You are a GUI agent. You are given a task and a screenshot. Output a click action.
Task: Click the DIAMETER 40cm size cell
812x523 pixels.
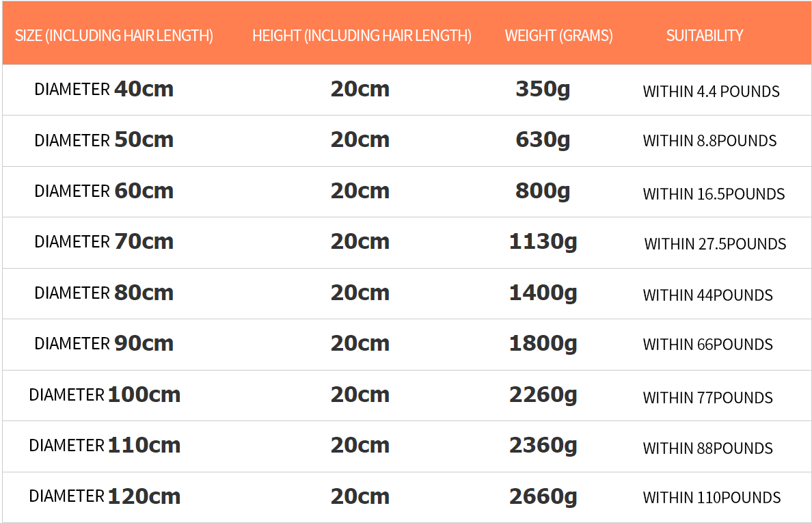pos(104,89)
